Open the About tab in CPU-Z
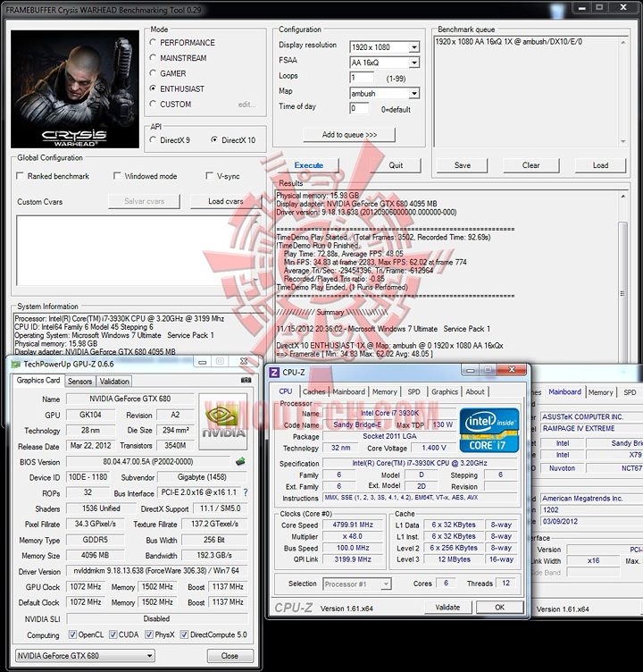 point(475,391)
